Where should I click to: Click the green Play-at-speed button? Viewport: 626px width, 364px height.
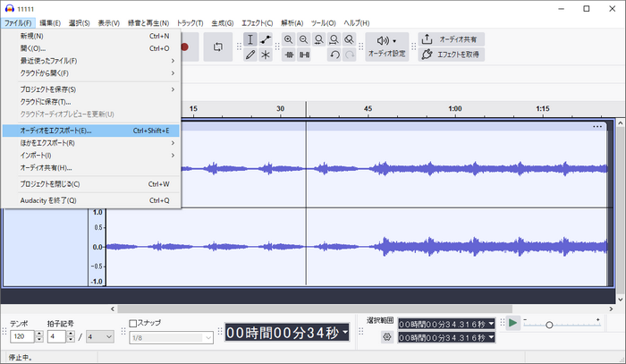513,323
